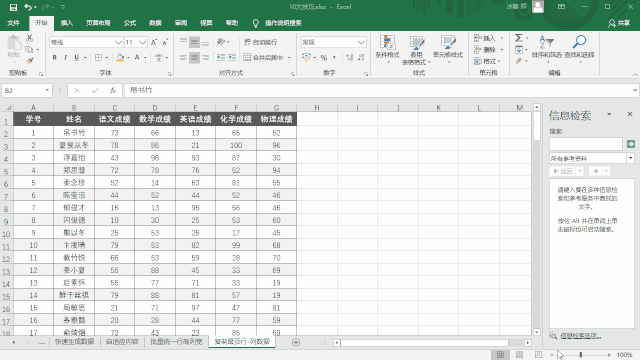This screenshot has height=360, width=640.
Task: Click the Insert Function fx icon
Action: pos(113,91)
